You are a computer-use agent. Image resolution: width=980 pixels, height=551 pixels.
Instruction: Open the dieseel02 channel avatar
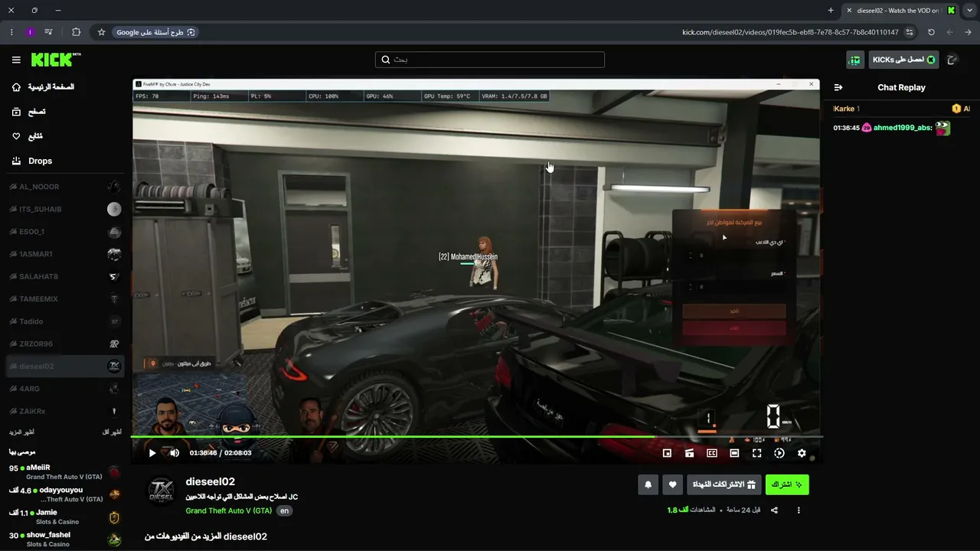point(161,491)
